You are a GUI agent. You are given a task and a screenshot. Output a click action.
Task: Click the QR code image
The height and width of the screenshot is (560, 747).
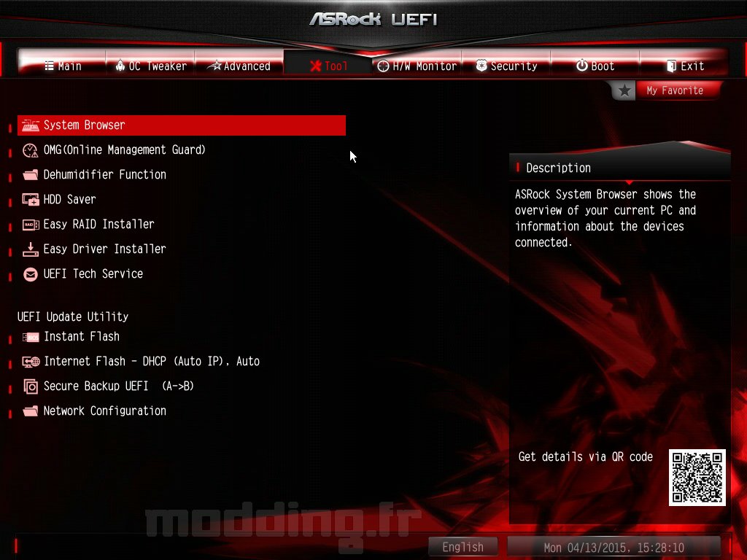tap(697, 477)
